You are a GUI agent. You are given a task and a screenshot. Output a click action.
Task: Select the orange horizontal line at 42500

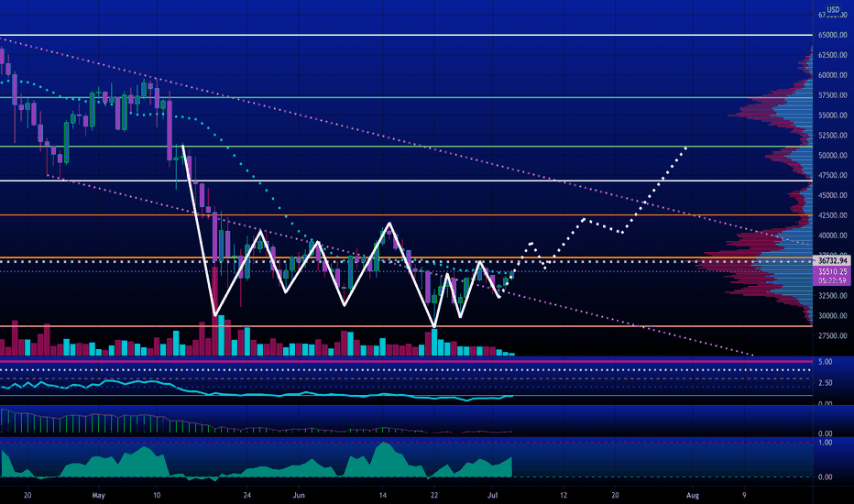(x=406, y=215)
